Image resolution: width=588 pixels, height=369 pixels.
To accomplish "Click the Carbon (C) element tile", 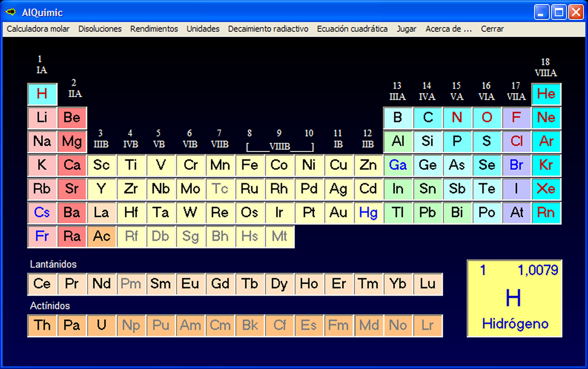I will tap(428, 118).
